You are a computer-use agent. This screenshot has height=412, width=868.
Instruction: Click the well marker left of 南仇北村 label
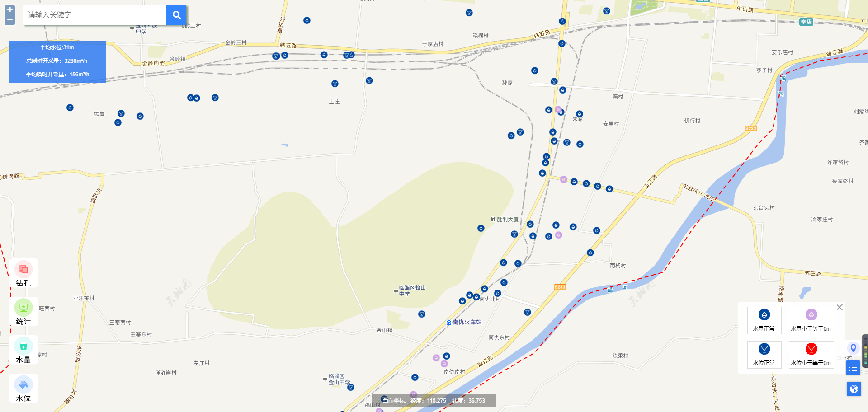click(476, 297)
